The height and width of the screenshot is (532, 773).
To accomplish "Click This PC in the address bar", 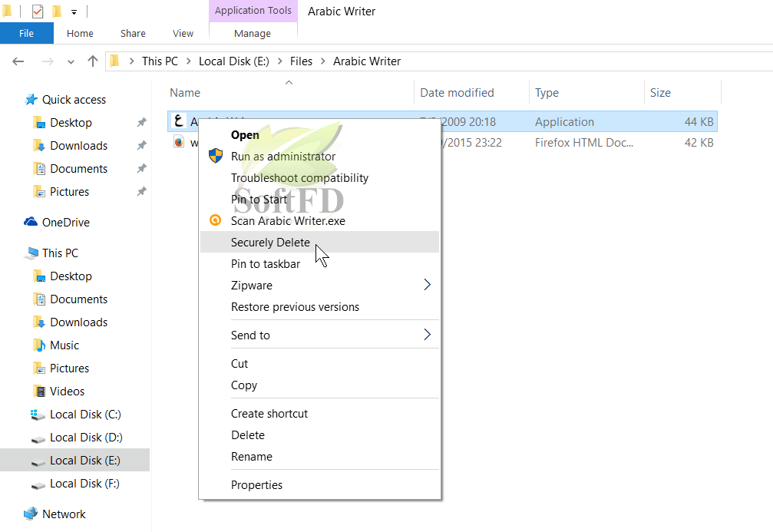I will 160,61.
